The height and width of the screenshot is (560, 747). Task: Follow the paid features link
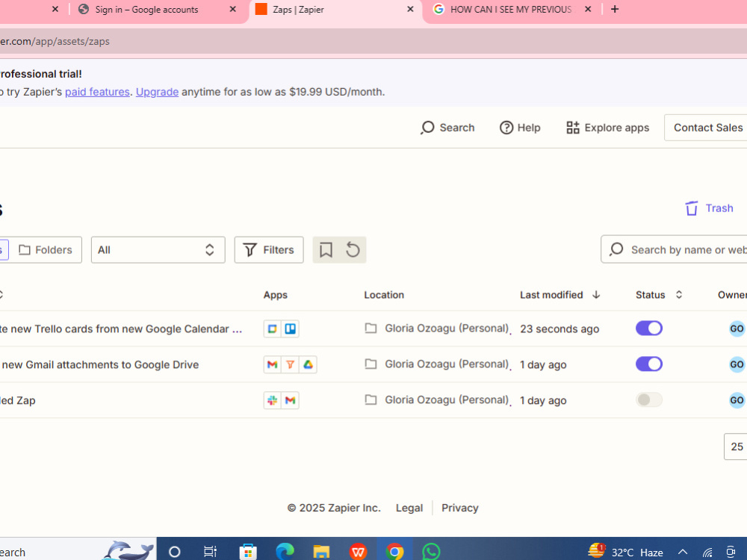tap(97, 92)
